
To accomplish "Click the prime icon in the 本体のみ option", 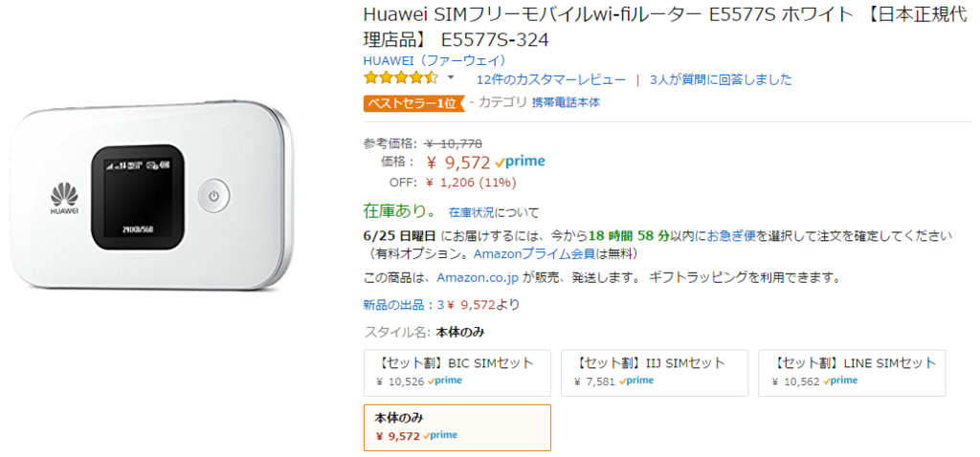I will 440,436.
